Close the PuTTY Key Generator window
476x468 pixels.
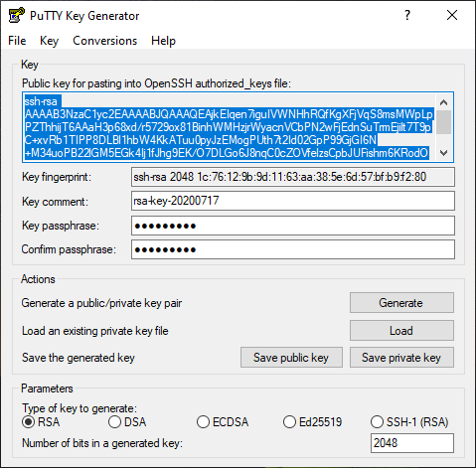pyautogui.click(x=452, y=15)
